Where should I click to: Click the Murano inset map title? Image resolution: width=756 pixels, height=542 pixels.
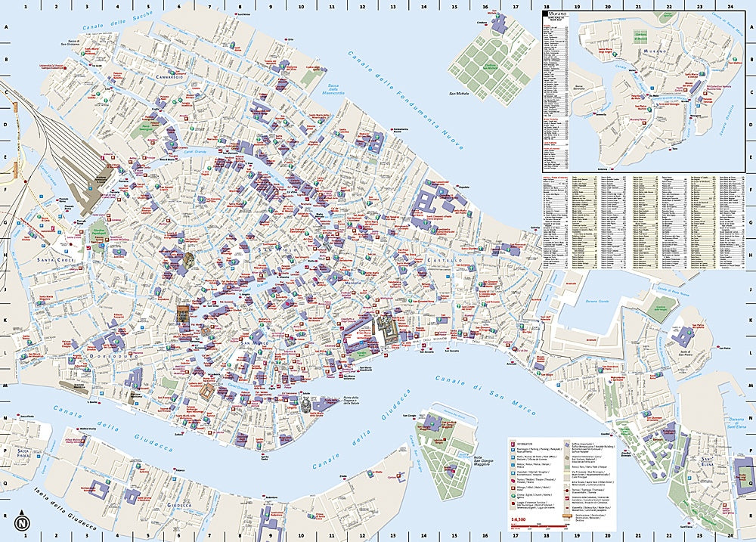556,14
